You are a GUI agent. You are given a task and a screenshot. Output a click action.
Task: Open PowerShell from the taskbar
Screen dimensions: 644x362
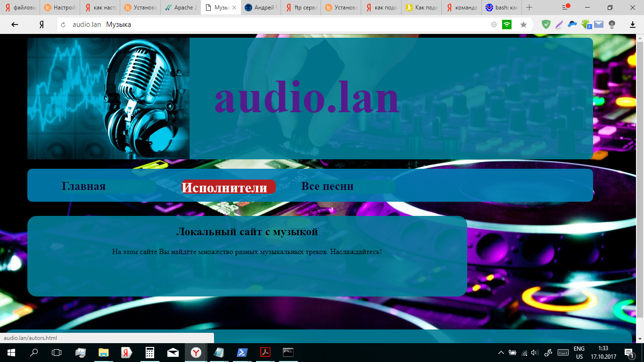242,353
